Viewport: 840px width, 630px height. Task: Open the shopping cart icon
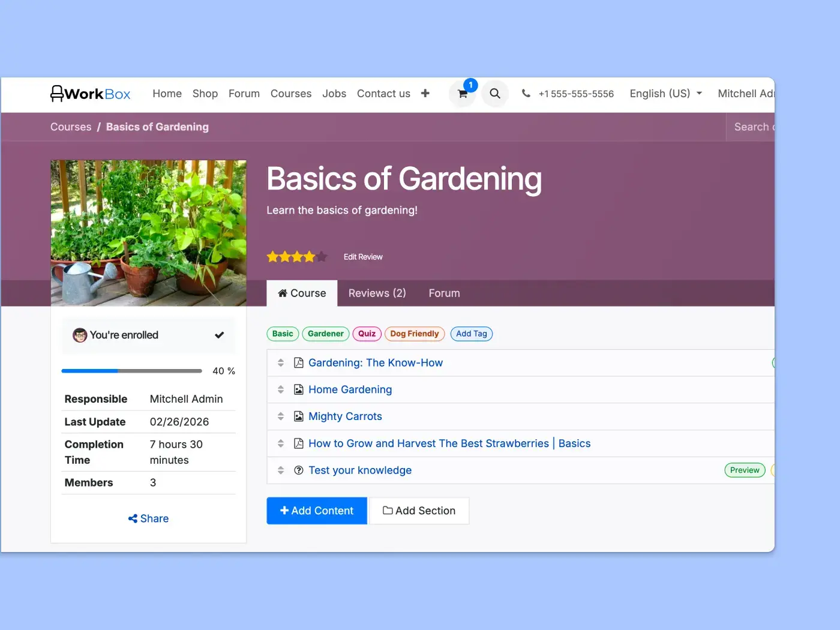[x=462, y=94]
